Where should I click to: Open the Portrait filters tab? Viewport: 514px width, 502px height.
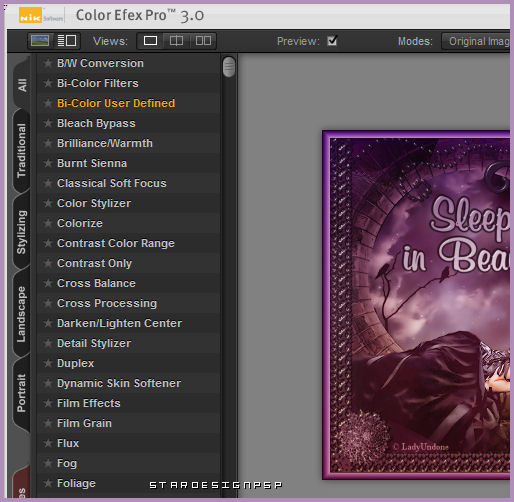(x=21, y=393)
